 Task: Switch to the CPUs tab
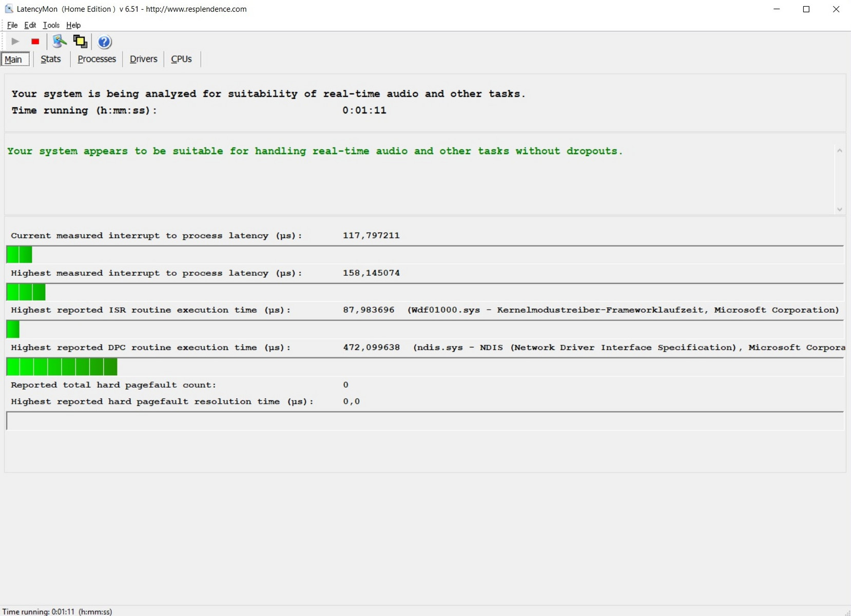[x=181, y=59]
